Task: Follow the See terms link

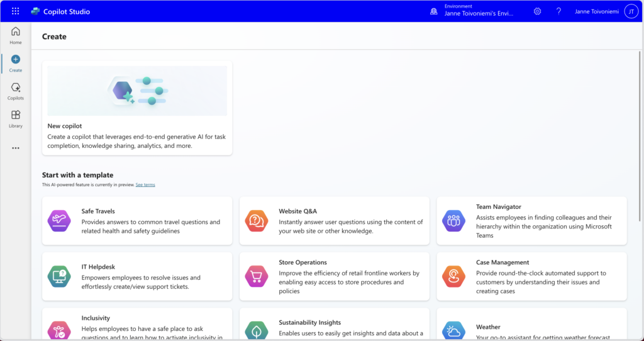Action: tap(145, 185)
